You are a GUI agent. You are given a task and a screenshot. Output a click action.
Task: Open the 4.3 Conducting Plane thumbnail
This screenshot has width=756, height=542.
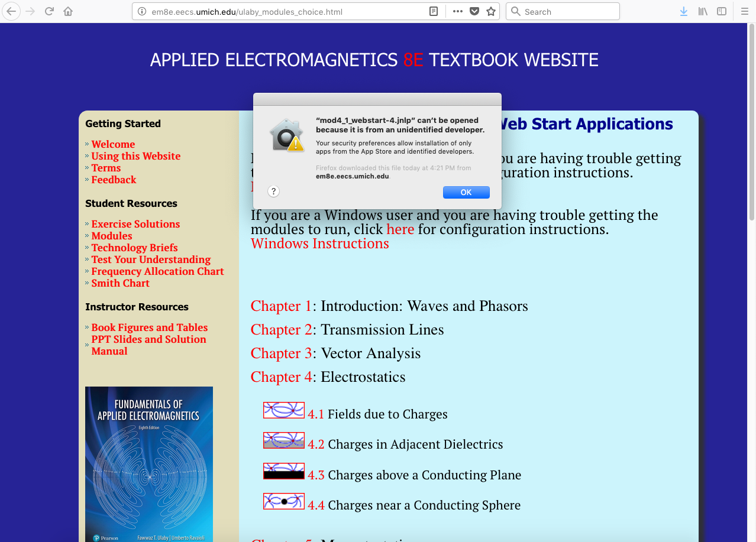(x=284, y=471)
